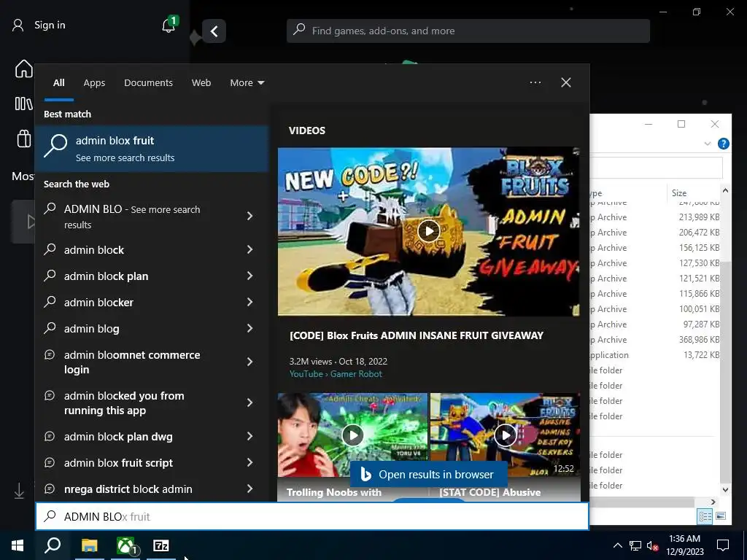Select the 13,722 KB application row
Screen dimensions: 747x560
(x=655, y=355)
